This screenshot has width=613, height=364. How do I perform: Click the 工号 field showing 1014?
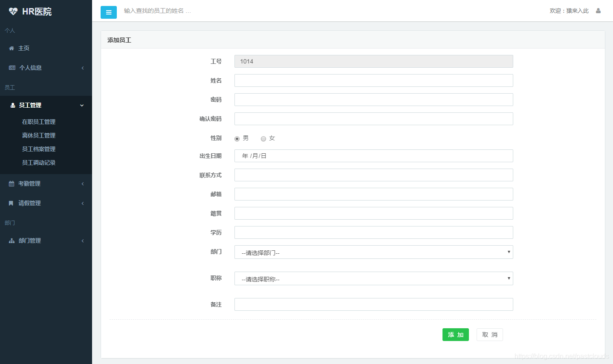(x=373, y=61)
